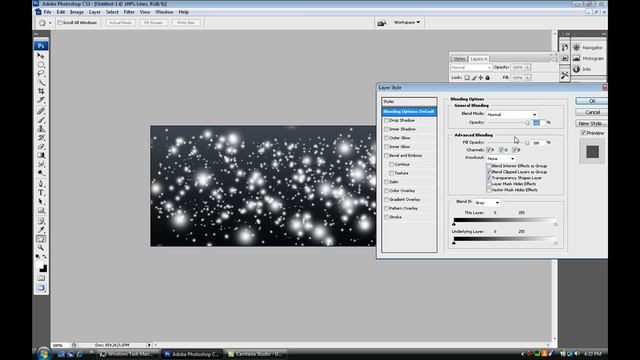Open the Layers panel blend mode dropdown
The height and width of the screenshot is (360, 640).
pyautogui.click(x=471, y=67)
